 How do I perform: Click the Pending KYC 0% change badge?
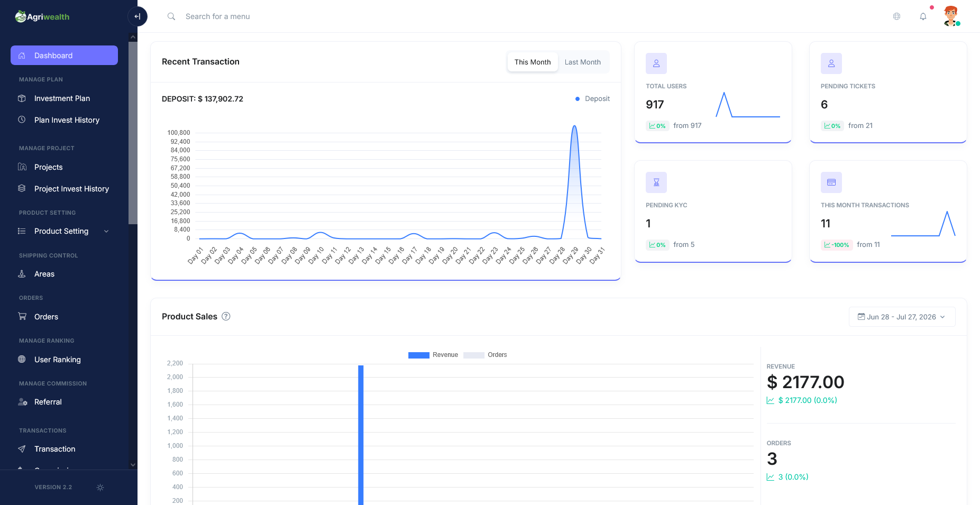(657, 245)
